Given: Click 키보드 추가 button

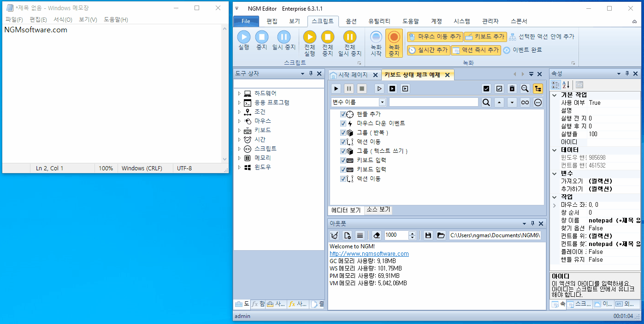Looking at the screenshot, I should click(x=485, y=37).
